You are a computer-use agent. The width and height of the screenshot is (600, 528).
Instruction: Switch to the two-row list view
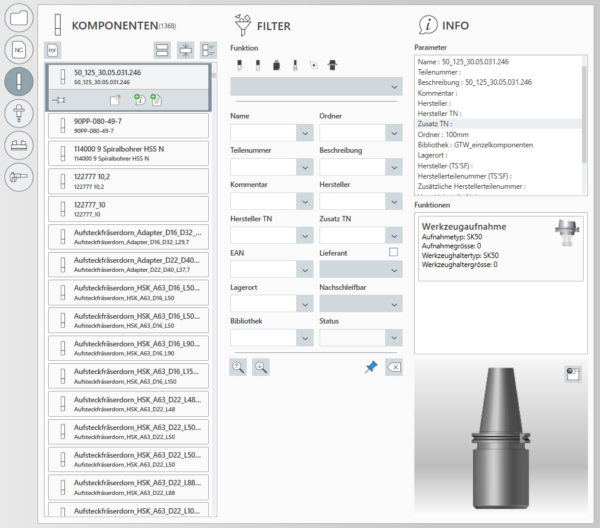click(162, 50)
